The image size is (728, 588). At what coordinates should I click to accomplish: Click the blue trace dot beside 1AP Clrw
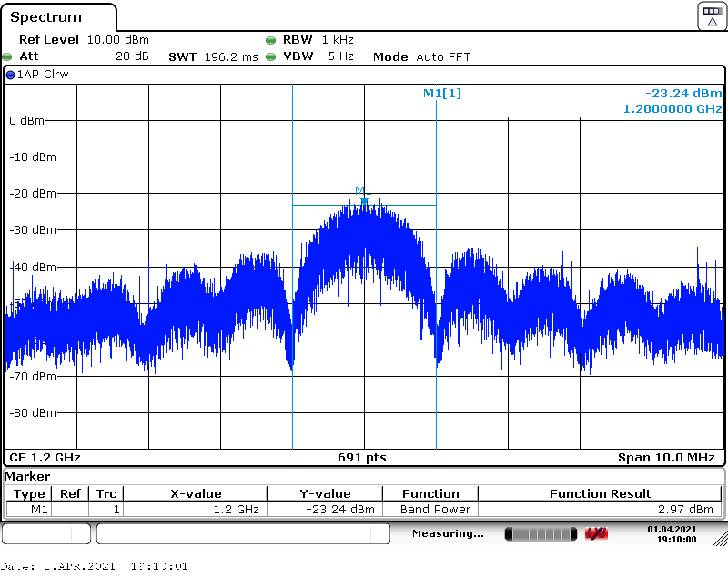pyautogui.click(x=10, y=75)
